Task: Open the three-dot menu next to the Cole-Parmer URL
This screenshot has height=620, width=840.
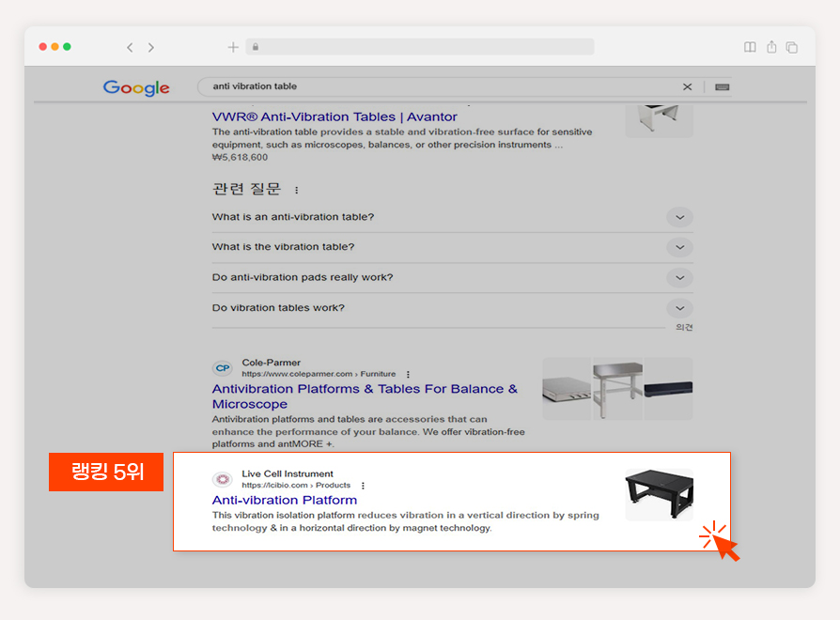Action: (408, 374)
